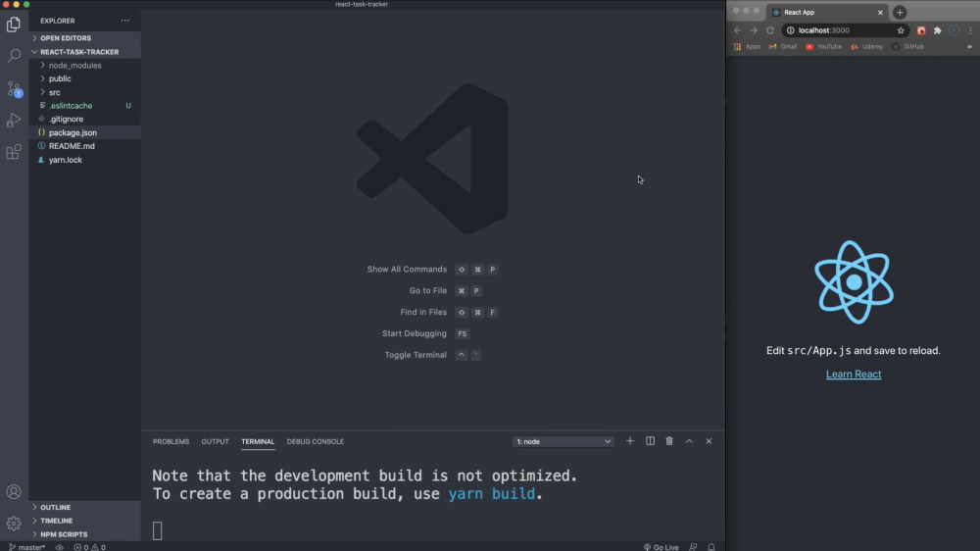
Task: Click Go Live in the status bar
Action: coord(661,547)
